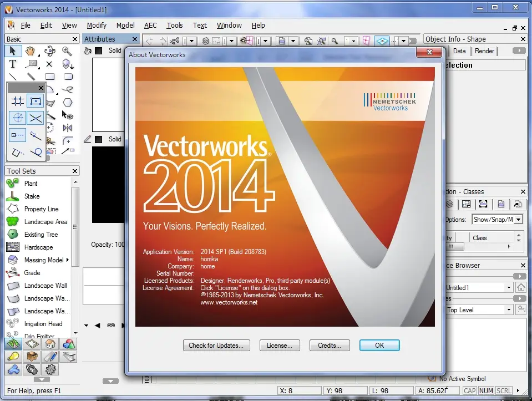532x401 pixels.
Task: Open the Modify menu
Action: tap(97, 25)
